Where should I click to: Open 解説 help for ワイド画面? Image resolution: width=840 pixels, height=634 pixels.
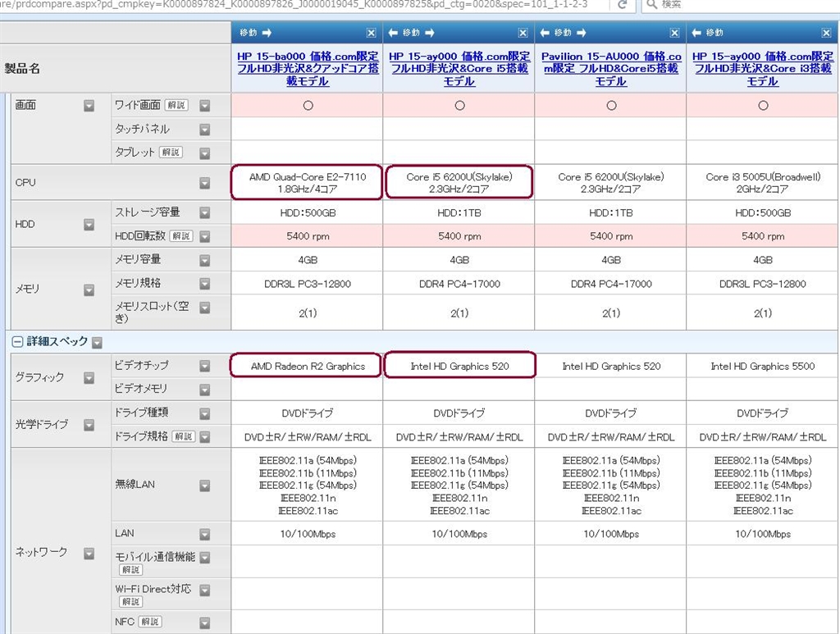click(x=176, y=106)
